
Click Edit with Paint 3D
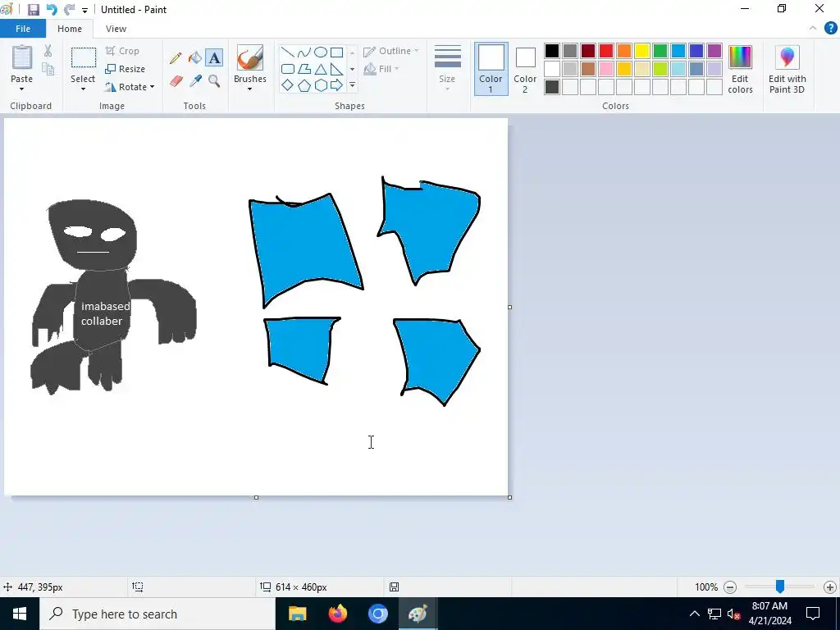tap(787, 70)
